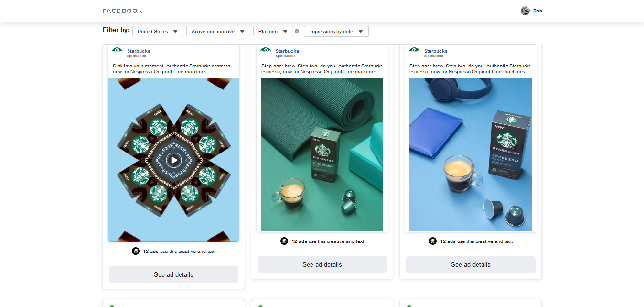
Task: Click the Facebook logo in header
Action: pyautogui.click(x=122, y=11)
